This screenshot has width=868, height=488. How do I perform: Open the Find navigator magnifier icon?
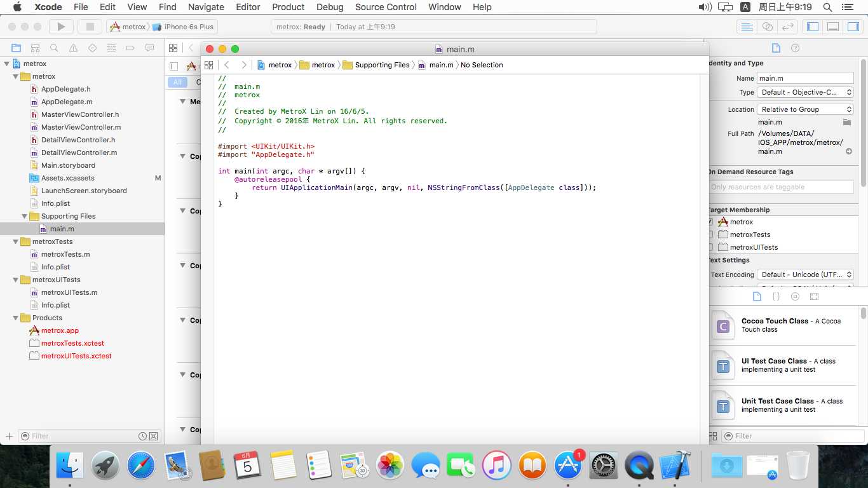point(55,48)
